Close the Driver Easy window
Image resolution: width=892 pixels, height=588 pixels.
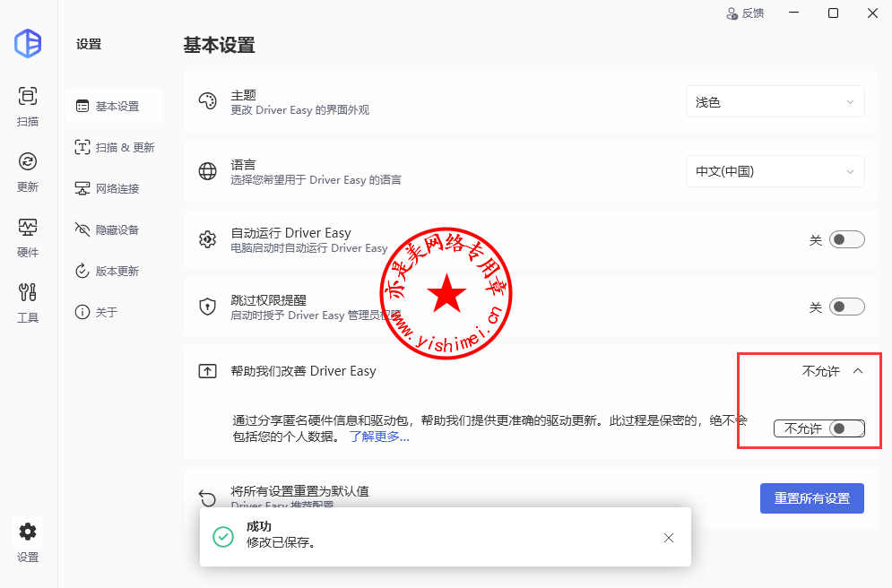click(x=872, y=13)
